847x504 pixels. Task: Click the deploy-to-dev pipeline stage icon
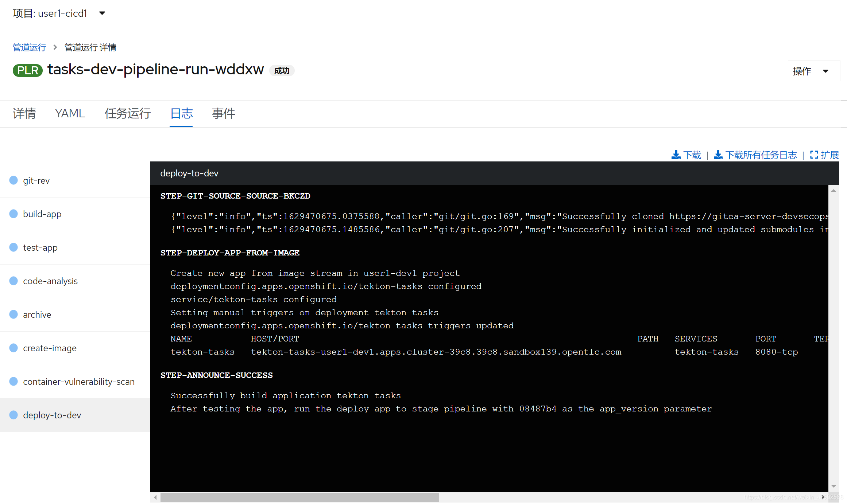pyautogui.click(x=14, y=415)
